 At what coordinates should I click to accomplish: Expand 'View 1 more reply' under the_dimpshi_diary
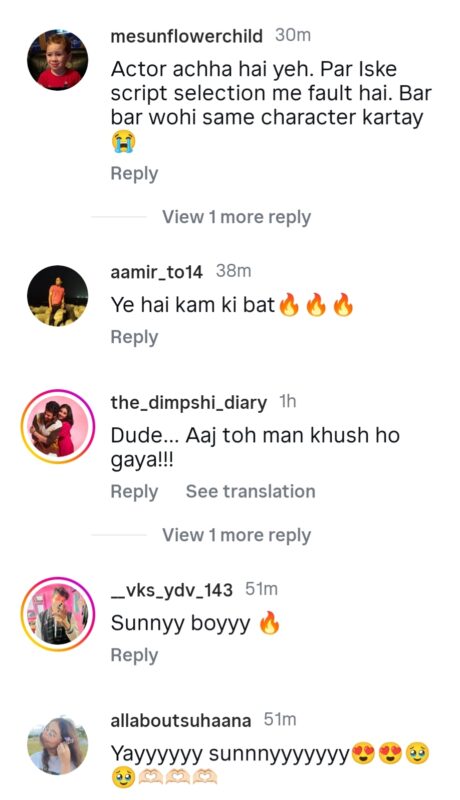pos(237,535)
